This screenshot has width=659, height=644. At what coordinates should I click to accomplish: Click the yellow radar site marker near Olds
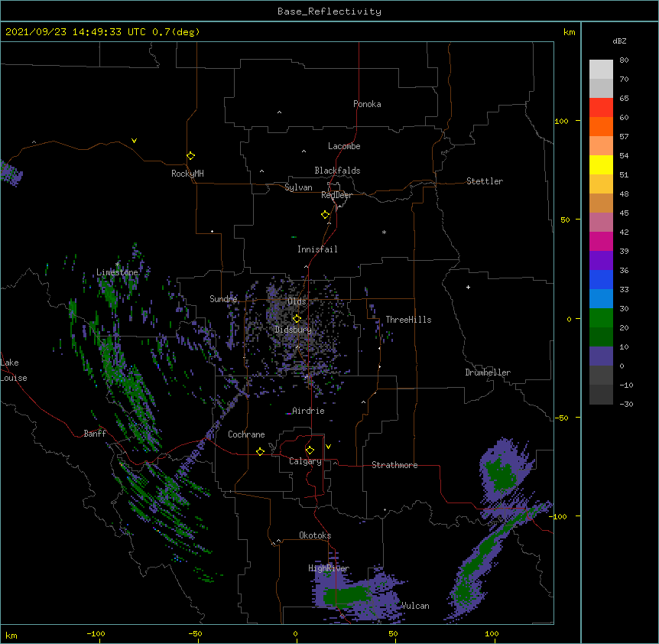tap(297, 319)
